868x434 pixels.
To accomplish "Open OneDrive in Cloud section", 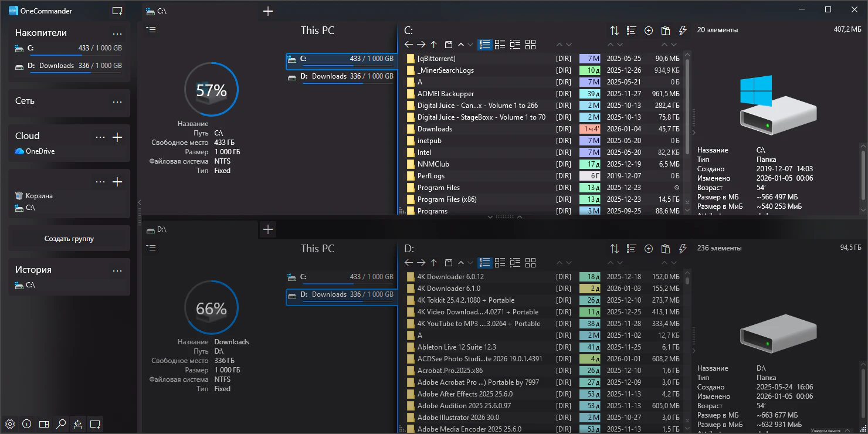I will tap(35, 151).
